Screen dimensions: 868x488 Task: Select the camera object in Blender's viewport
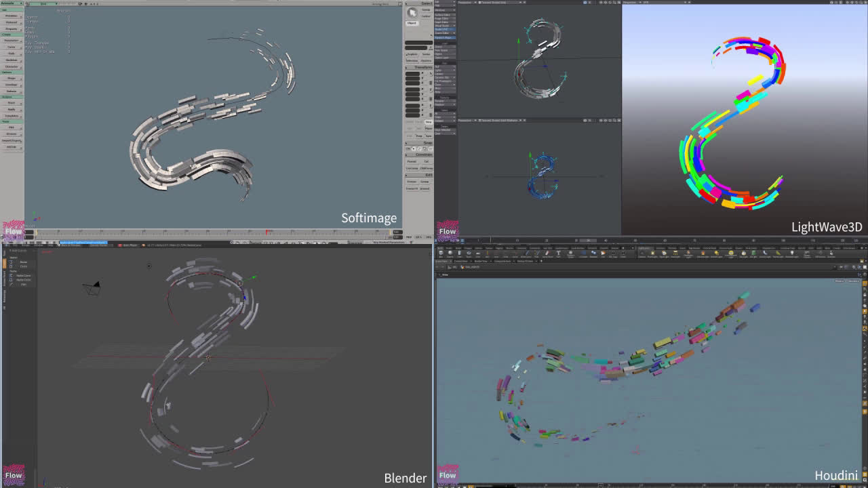click(x=93, y=287)
